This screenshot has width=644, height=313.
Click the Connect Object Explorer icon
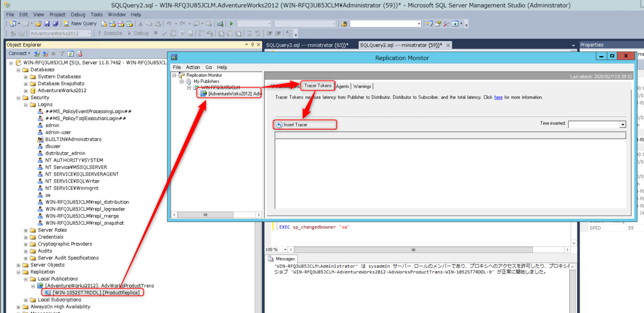pyautogui.click(x=36, y=53)
